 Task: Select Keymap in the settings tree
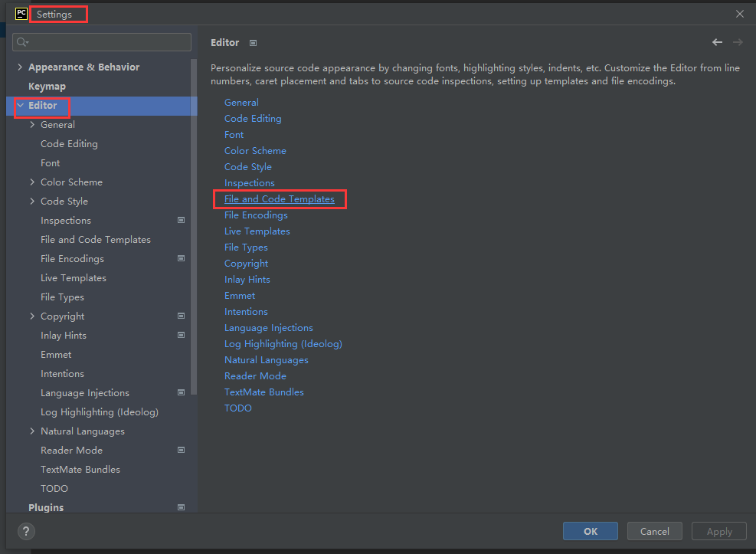(x=47, y=87)
